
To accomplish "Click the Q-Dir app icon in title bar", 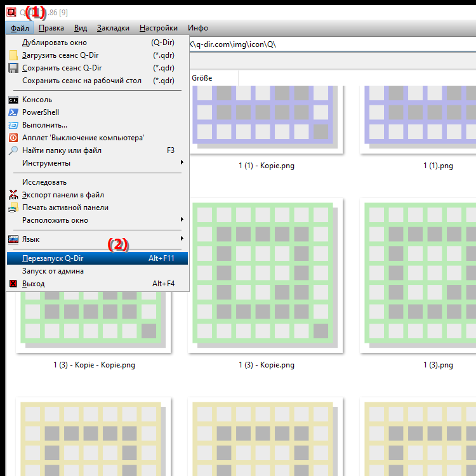I will [x=11, y=12].
